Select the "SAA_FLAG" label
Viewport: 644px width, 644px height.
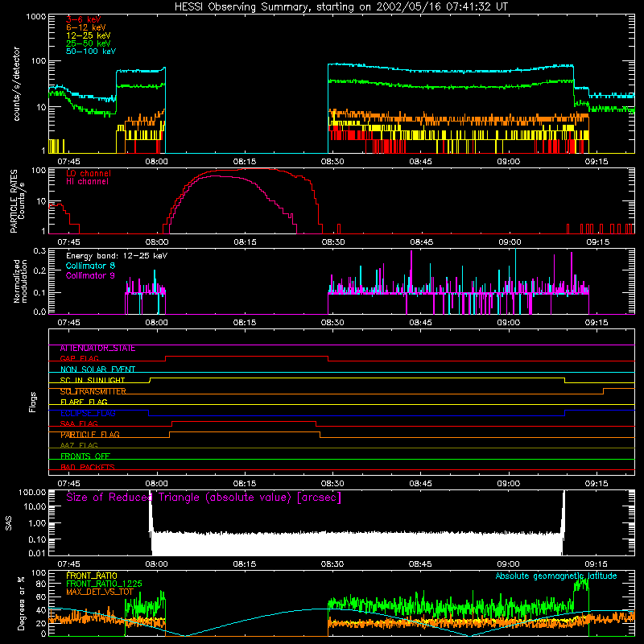[79, 424]
